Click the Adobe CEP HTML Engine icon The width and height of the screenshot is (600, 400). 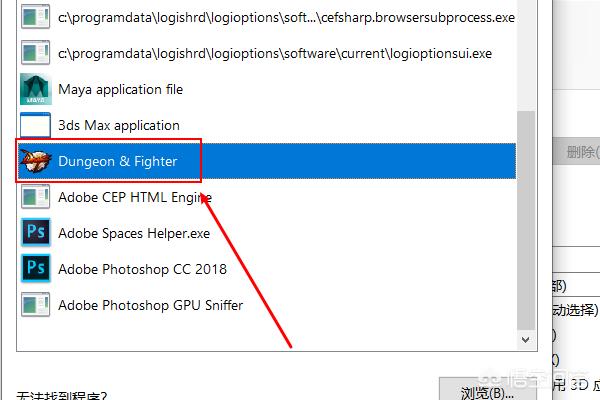click(36, 197)
